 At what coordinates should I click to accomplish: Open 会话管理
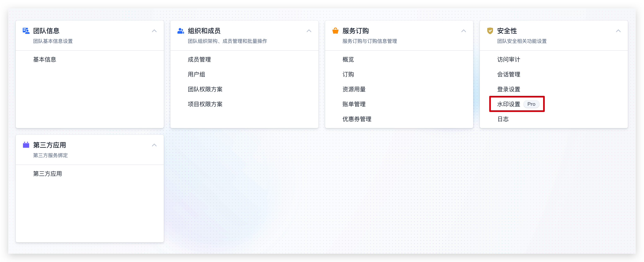pyautogui.click(x=509, y=74)
